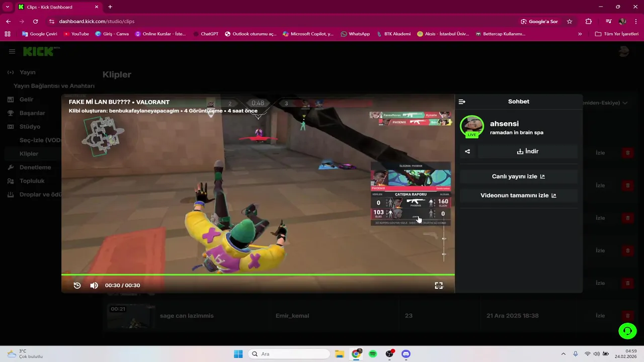Screen dimensions: 644x362
Task: Click İzle on 'sage can lazimmis' row
Action: coord(600,316)
